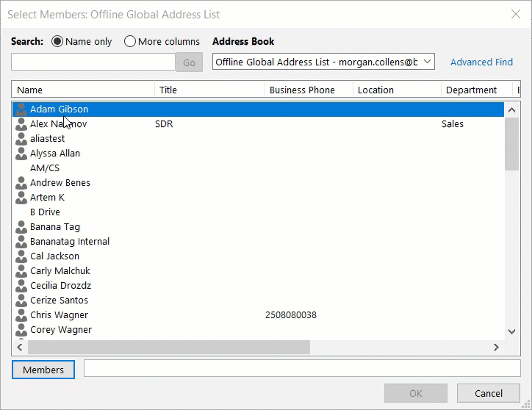Click the contact icon beside Carly Malchuk

coord(21,271)
